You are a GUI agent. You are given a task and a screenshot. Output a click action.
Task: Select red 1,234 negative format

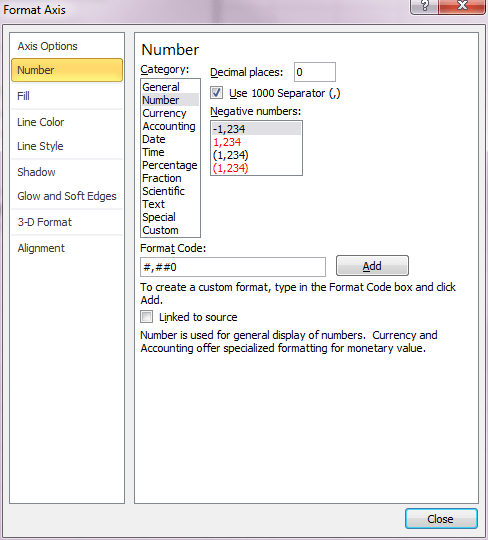click(257, 142)
